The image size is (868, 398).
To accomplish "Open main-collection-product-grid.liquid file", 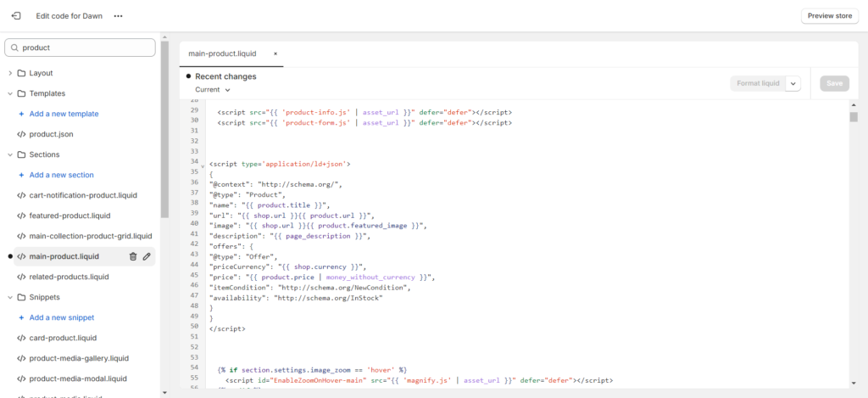I will pos(91,236).
